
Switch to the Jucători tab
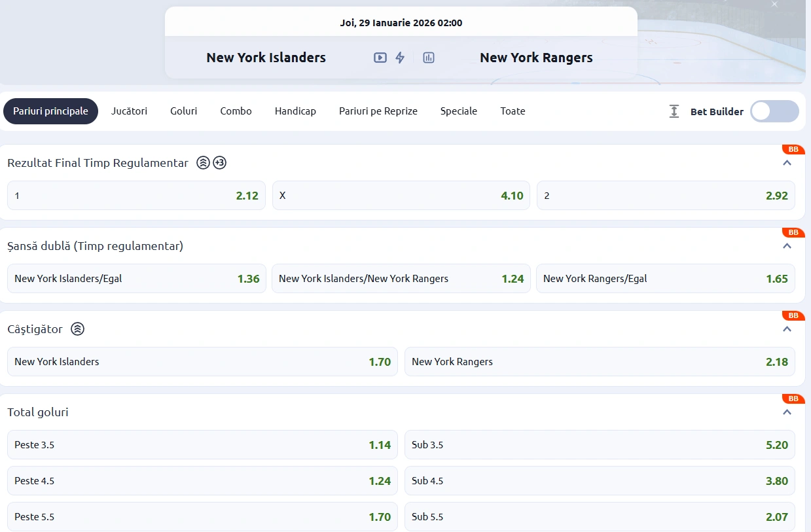click(x=129, y=111)
